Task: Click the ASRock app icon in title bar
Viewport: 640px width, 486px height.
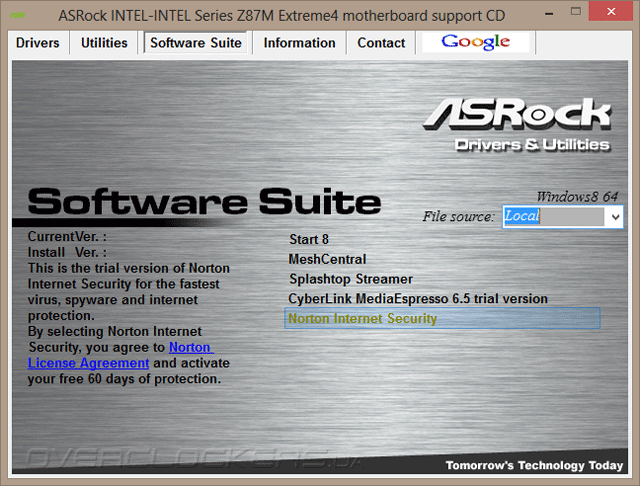Action: [x=18, y=16]
